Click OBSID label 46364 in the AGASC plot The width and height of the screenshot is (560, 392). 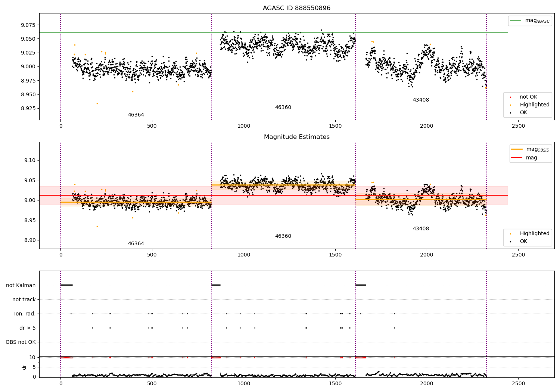136,115
